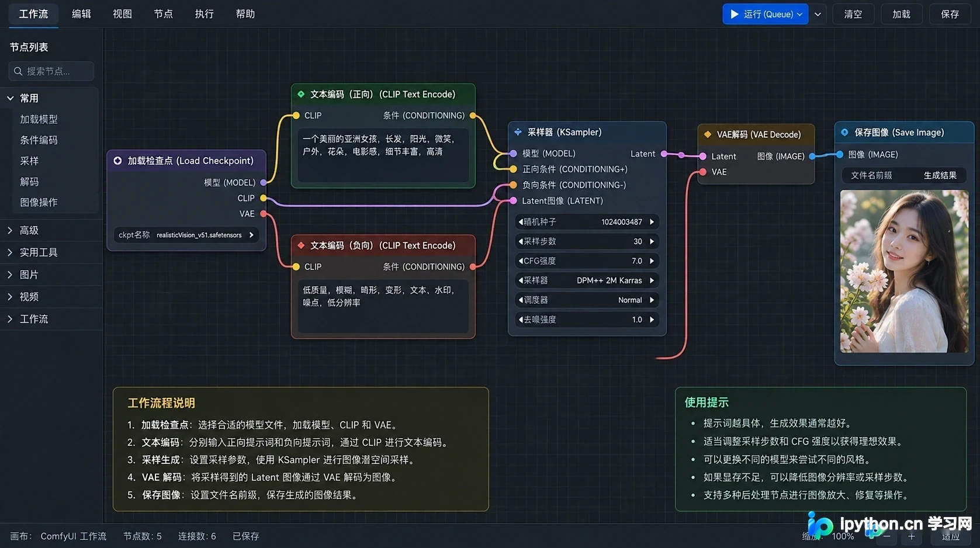Click the positive prompt text box
The height and width of the screenshot is (548, 980).
pos(383,155)
